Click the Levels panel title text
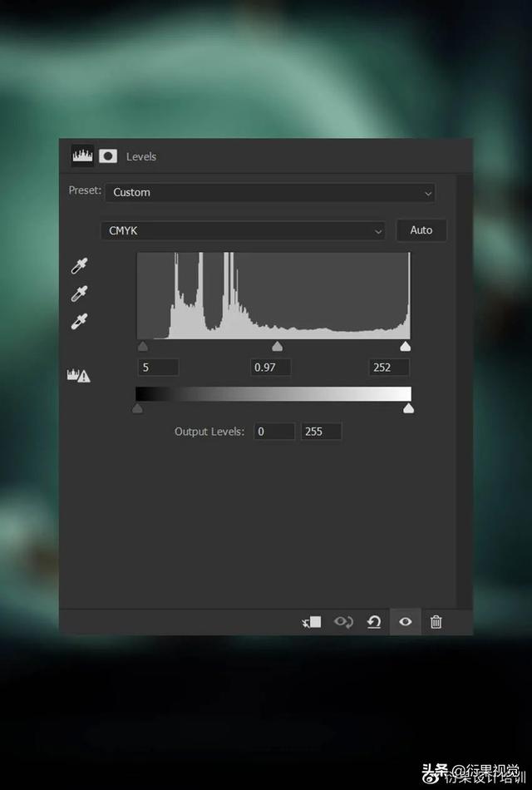532x790 pixels. pyautogui.click(x=141, y=156)
